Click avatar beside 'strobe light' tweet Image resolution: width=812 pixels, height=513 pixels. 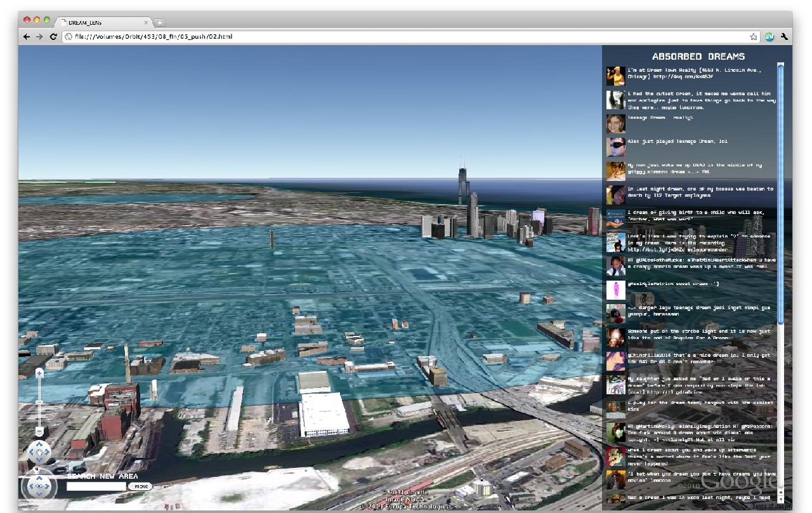click(x=615, y=337)
